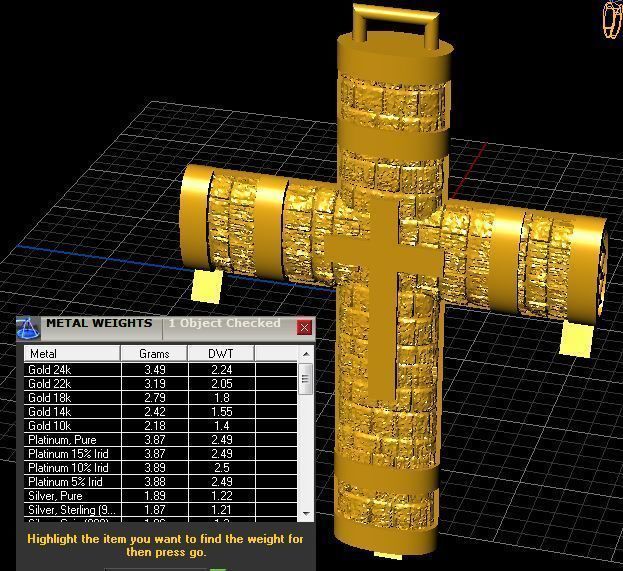
Task: Click the 3.88 grams value for Platinum 5% Irid
Action: pyautogui.click(x=155, y=482)
